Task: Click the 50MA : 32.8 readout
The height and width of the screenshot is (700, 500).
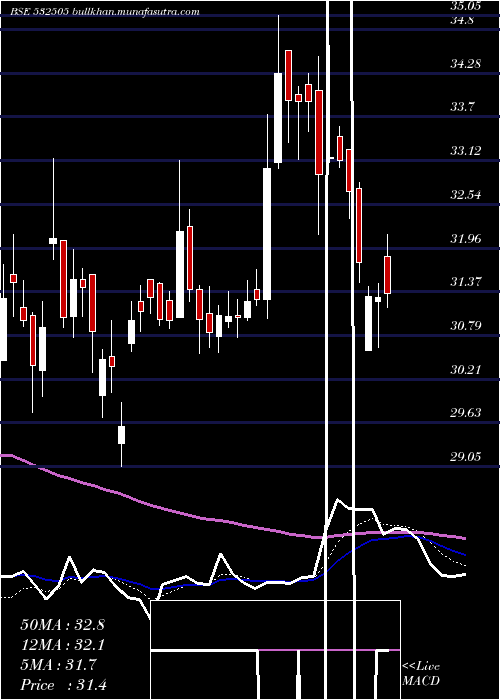Action: 62,625
